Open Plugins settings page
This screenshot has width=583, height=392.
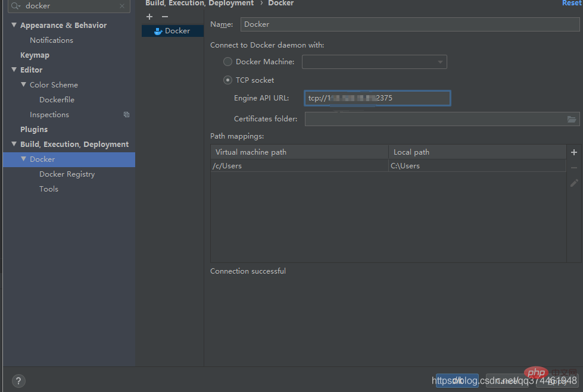coord(34,129)
